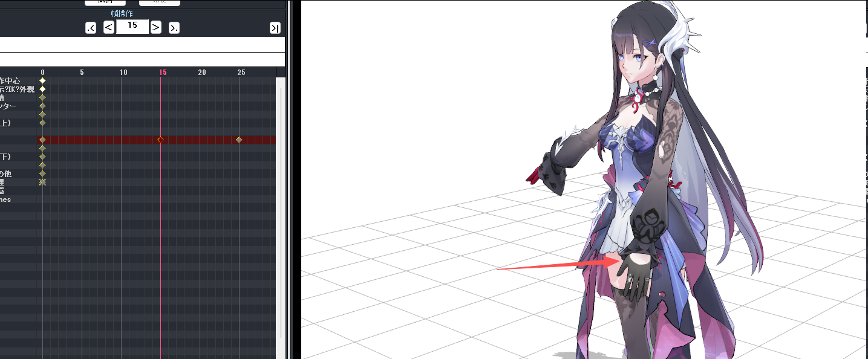
Task: Click pink frame number 15 on timeline ruler
Action: [x=163, y=73]
